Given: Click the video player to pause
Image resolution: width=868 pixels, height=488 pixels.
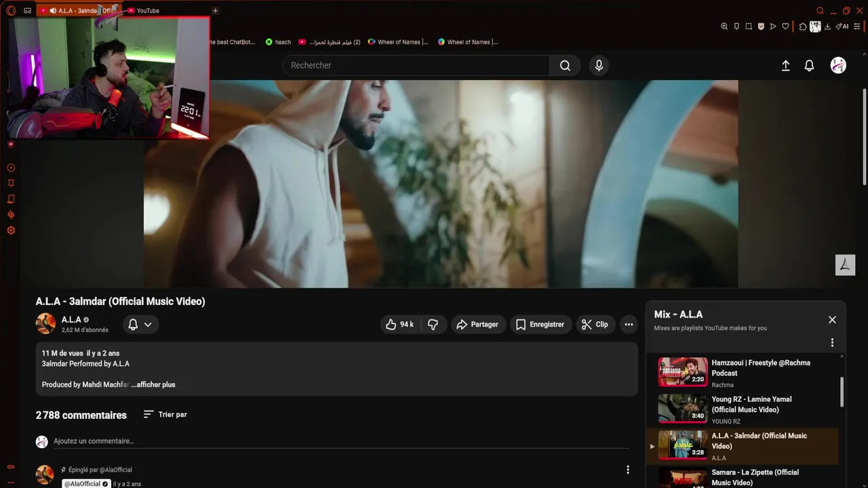Looking at the screenshot, I should (441, 184).
